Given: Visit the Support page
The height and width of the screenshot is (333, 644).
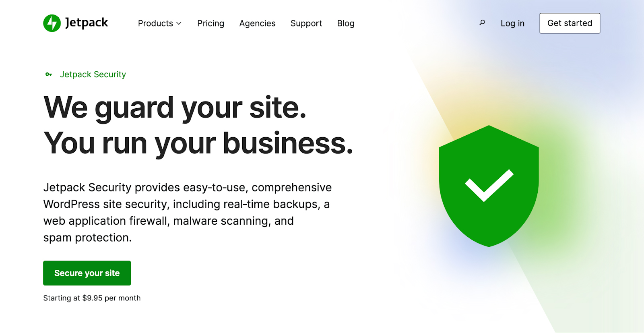Looking at the screenshot, I should click(x=306, y=23).
